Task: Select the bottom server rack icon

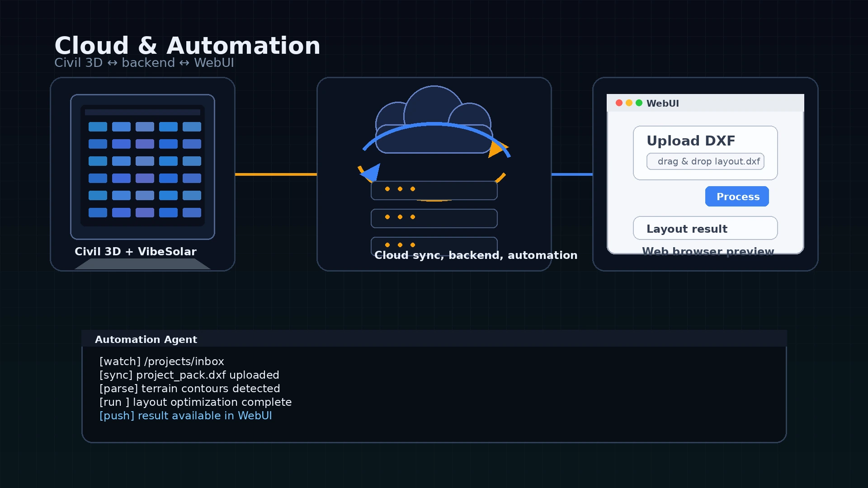Action: (434, 245)
